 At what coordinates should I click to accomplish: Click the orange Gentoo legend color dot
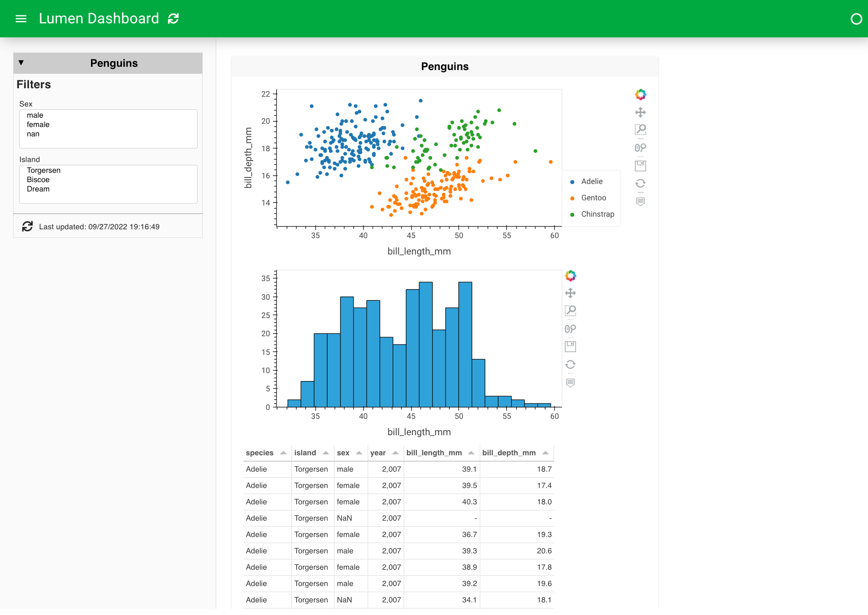[572, 198]
